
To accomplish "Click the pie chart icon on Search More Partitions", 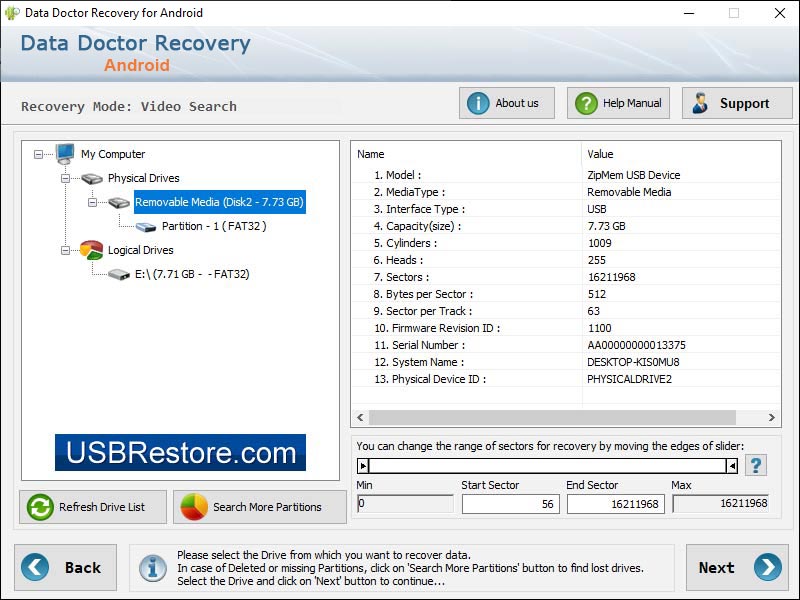I will click(193, 507).
